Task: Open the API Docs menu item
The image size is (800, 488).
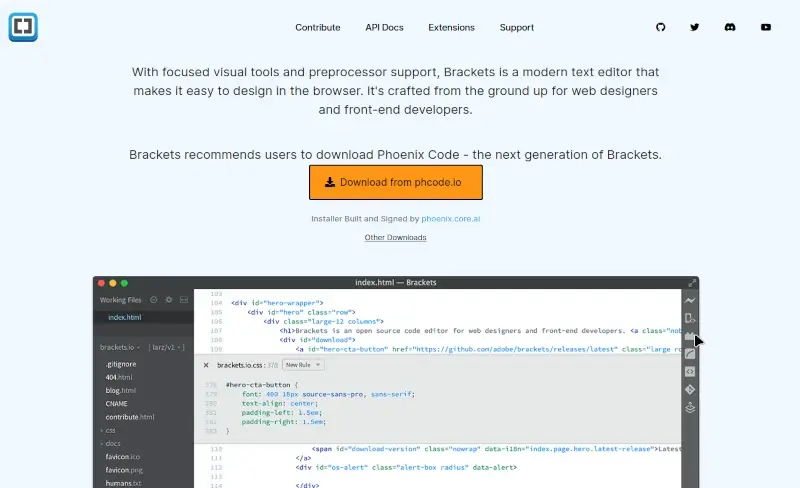Action: coord(384,28)
